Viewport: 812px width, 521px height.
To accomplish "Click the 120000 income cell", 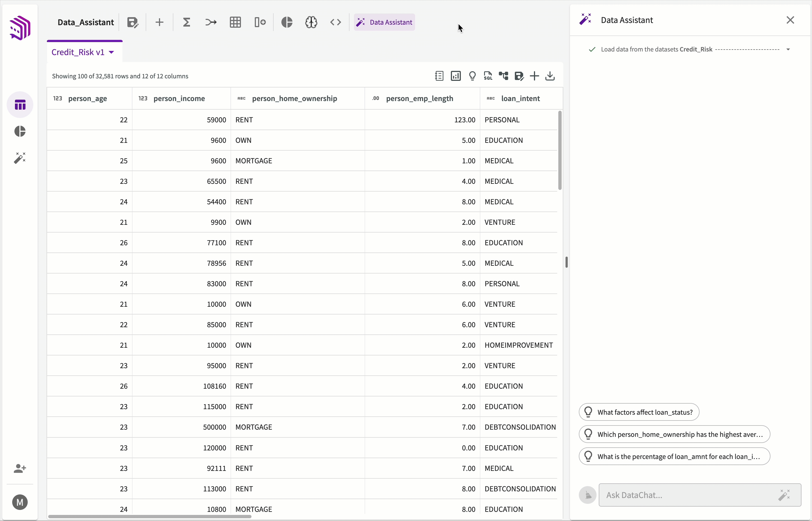I will (x=181, y=448).
